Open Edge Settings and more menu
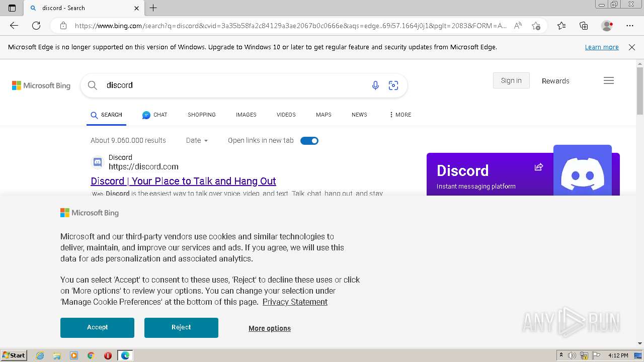Viewport: 644px width, 362px height. coord(630,26)
